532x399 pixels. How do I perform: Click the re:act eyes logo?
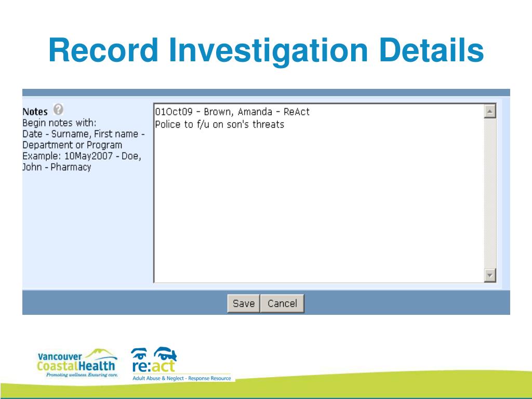pos(154,360)
